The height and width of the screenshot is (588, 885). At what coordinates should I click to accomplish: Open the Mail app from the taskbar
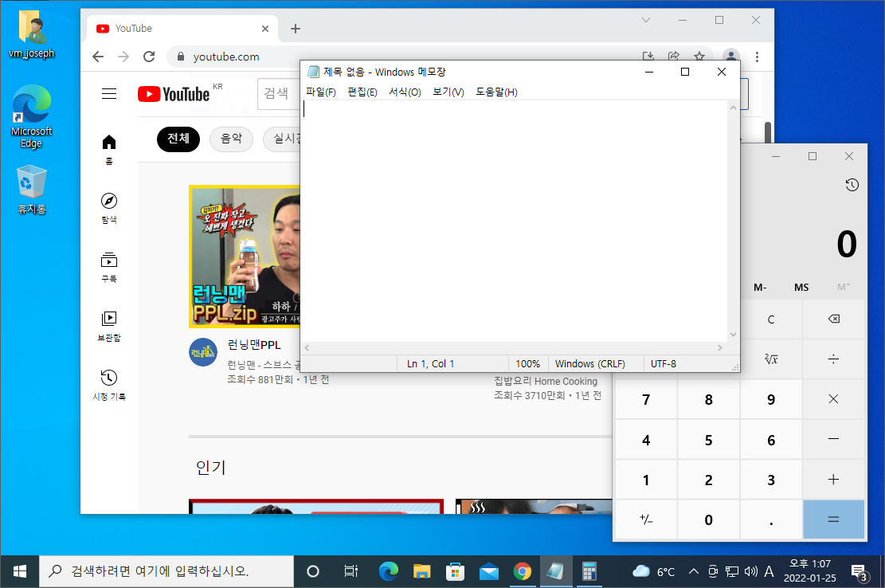click(489, 571)
